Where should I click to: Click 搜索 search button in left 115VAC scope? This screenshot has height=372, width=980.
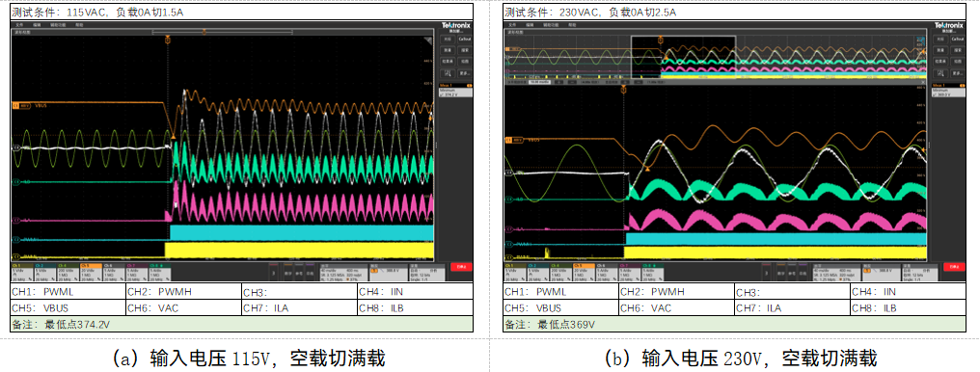464,50
